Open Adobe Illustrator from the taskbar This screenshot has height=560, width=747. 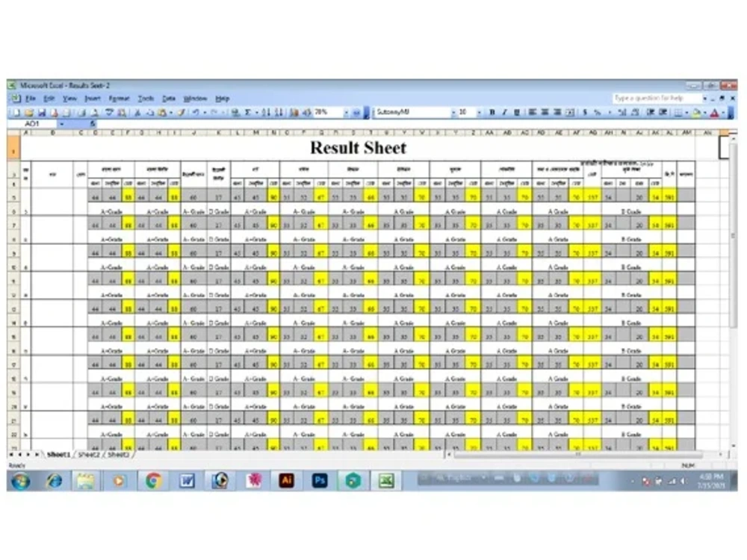287,481
